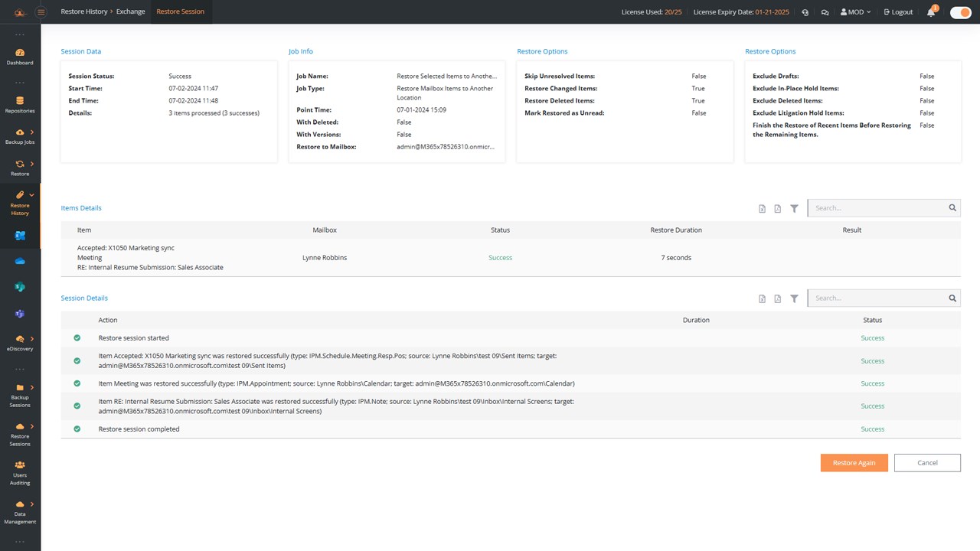Click License Used 20/25 value

coord(673,12)
